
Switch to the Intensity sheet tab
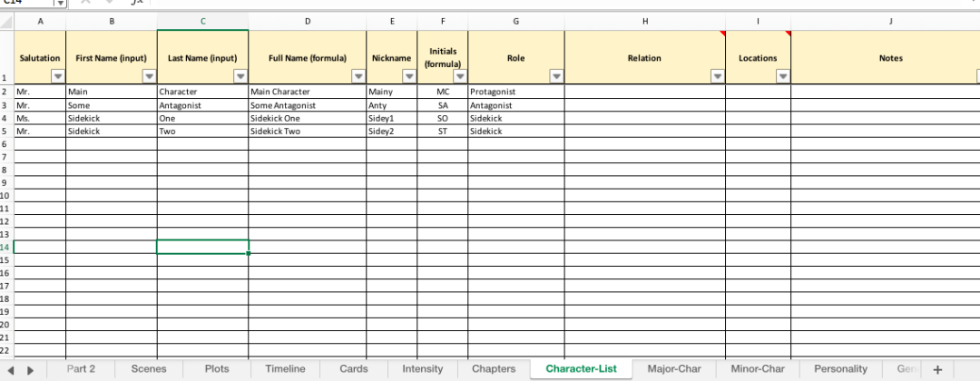pyautogui.click(x=423, y=368)
